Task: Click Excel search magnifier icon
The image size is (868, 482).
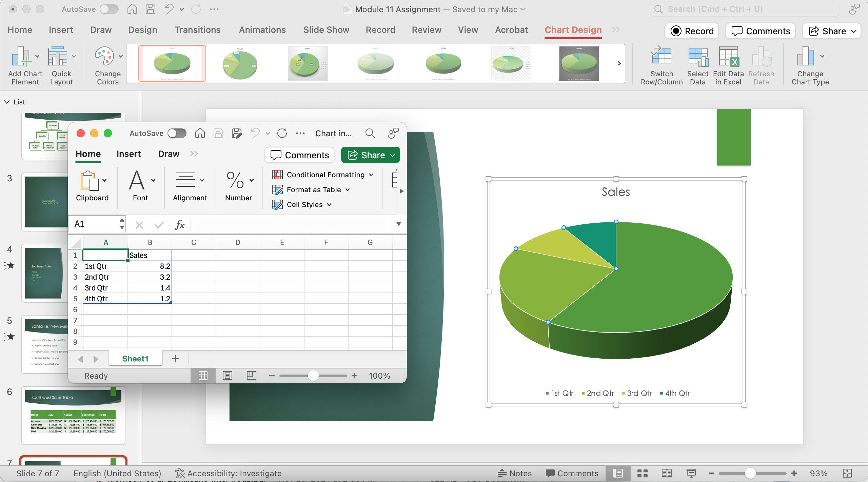Action: (x=370, y=133)
